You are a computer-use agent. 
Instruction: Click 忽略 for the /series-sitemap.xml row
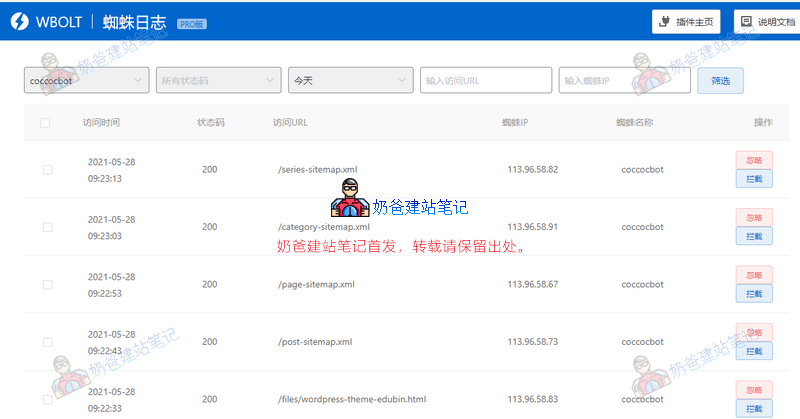(753, 160)
